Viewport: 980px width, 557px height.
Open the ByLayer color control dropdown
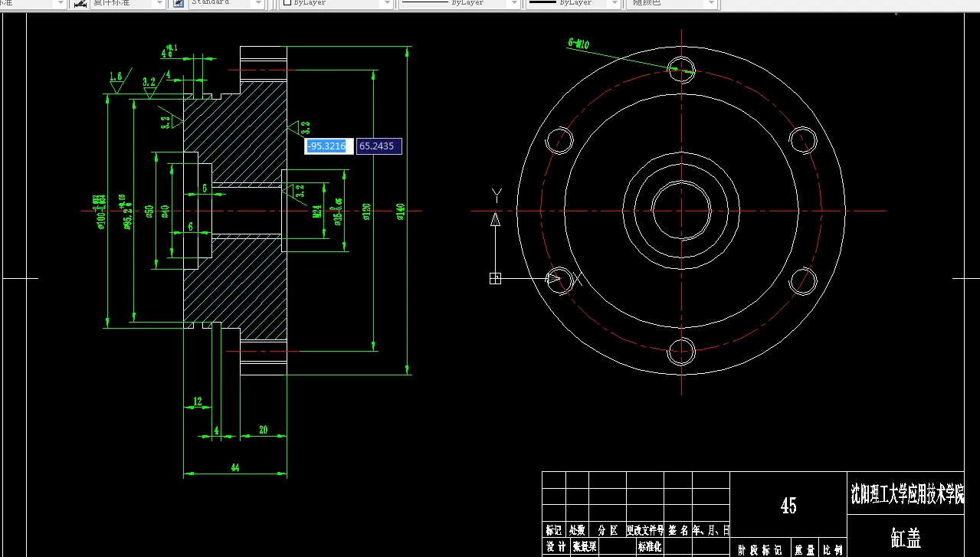(387, 3)
